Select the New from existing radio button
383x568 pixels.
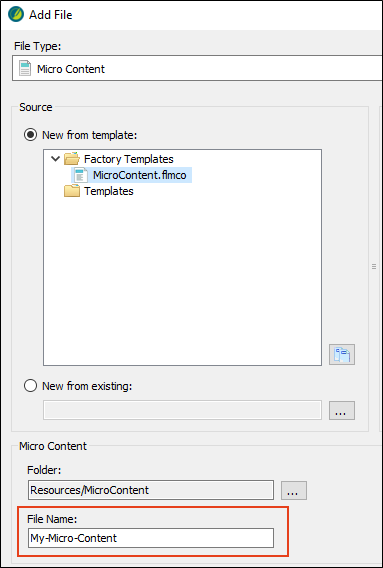30,386
